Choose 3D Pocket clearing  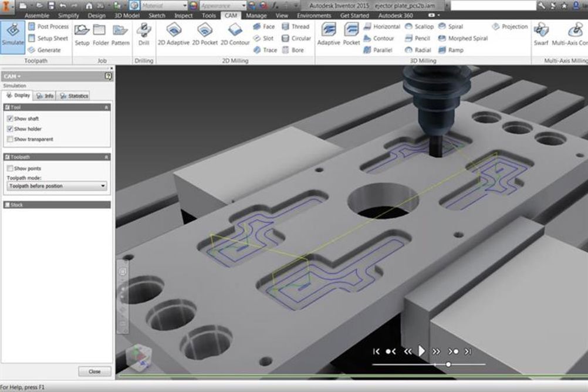click(352, 35)
